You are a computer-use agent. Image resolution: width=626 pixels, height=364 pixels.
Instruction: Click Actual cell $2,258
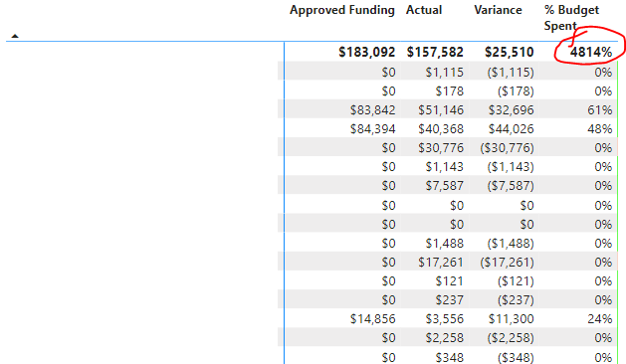tap(444, 338)
